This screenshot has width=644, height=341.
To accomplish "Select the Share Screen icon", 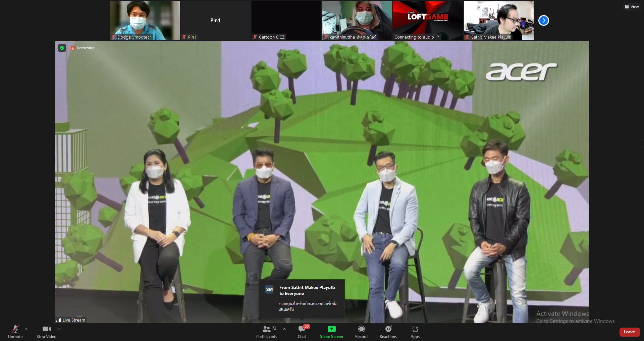I will (331, 329).
